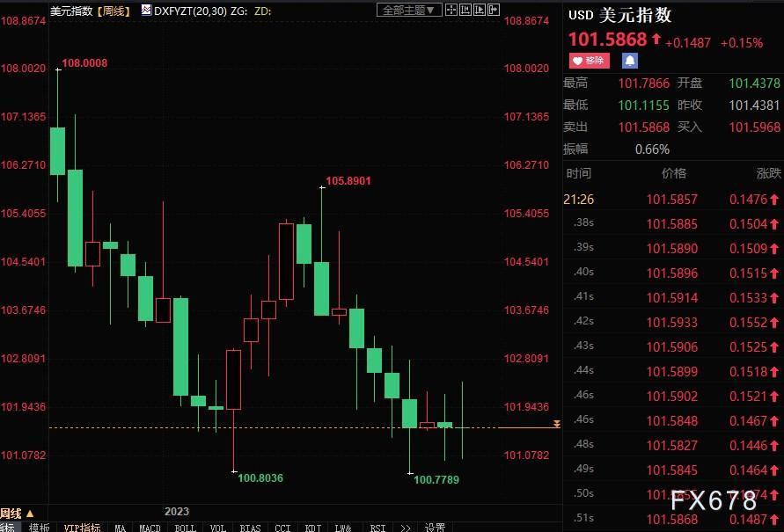Open the chart 设置 settings

[x=436, y=528]
